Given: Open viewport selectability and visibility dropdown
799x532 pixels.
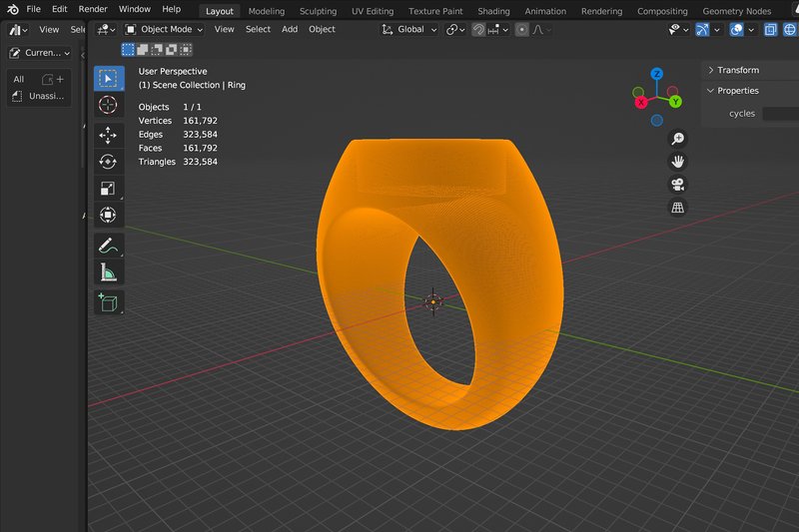Looking at the screenshot, I should click(x=678, y=30).
